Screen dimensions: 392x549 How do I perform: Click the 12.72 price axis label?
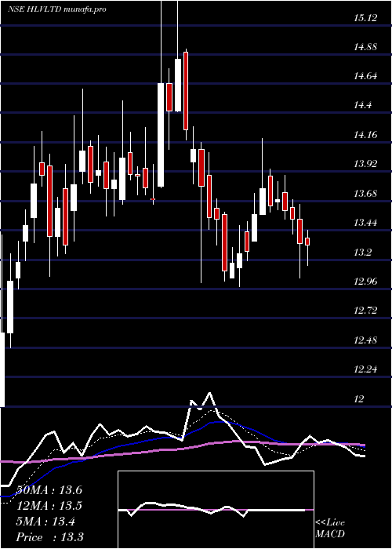365,311
